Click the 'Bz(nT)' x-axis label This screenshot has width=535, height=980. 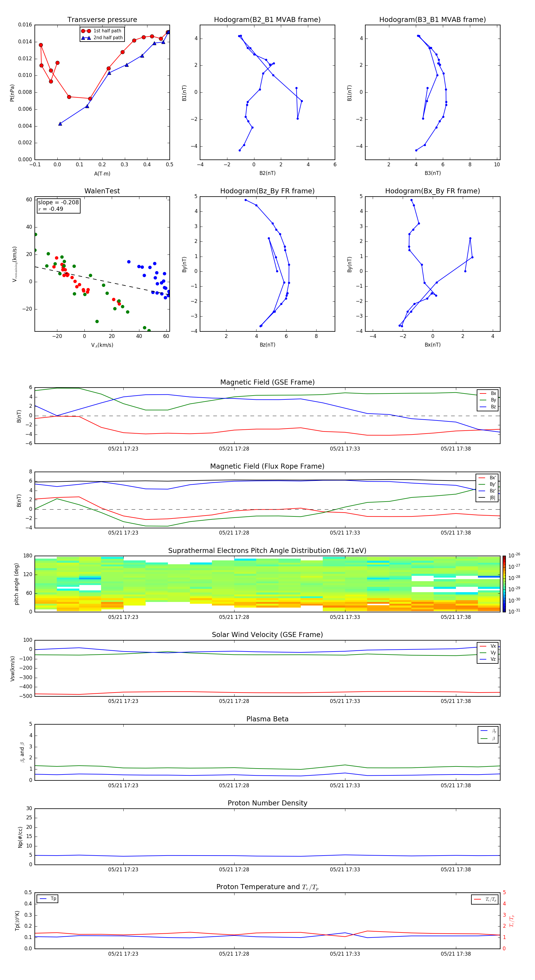(x=267, y=345)
